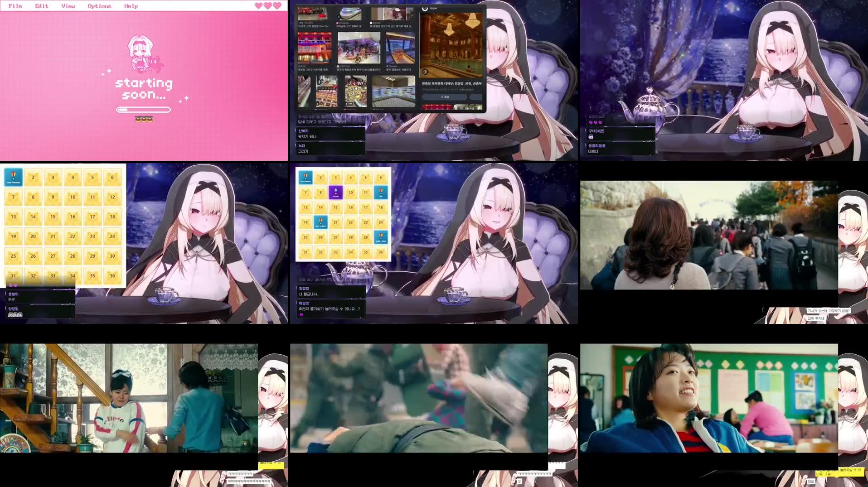Viewport: 868px width, 487px height.
Task: Click the 'starting soon...' text
Action: (x=144, y=89)
